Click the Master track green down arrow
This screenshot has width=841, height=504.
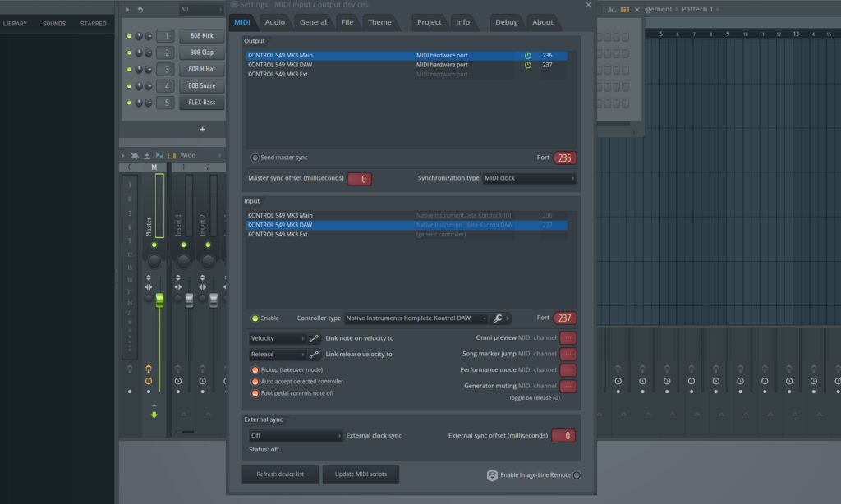pos(154,415)
